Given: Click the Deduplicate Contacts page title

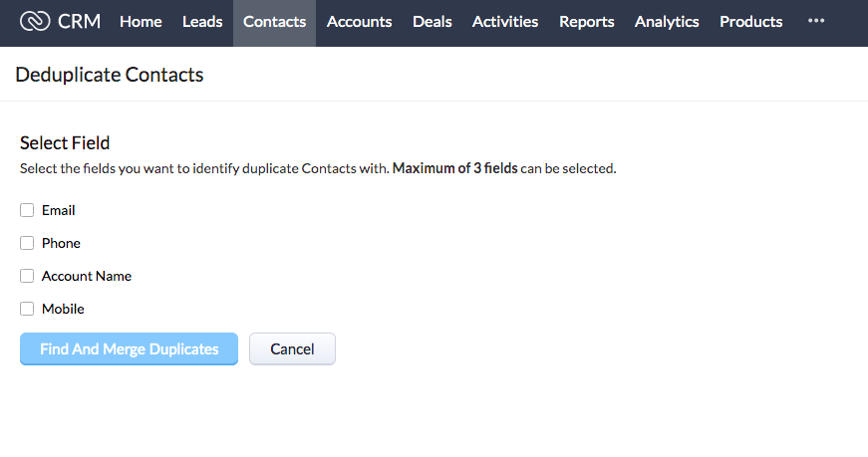Looking at the screenshot, I should click(x=110, y=75).
